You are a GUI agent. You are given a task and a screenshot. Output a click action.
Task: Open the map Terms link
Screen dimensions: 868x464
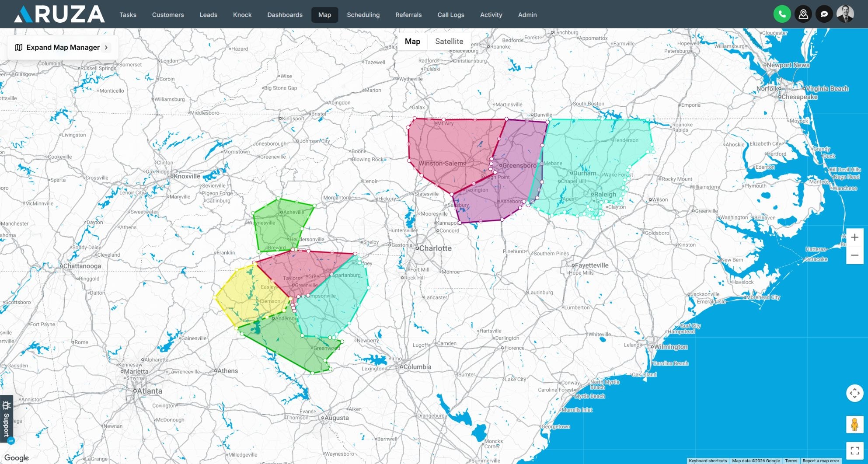pos(791,461)
